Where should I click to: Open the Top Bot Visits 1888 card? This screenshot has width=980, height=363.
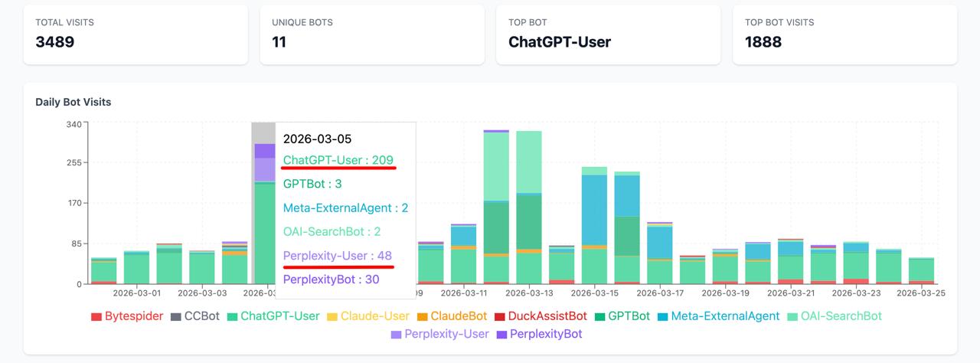pos(844,34)
